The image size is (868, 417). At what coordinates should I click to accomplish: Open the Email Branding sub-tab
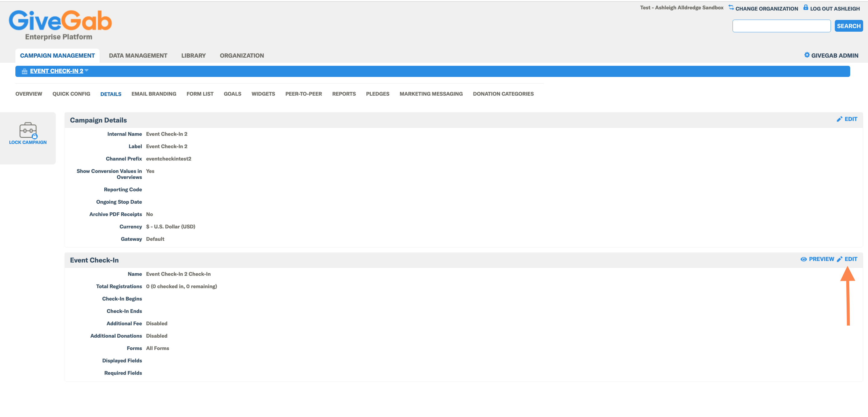[x=154, y=94]
